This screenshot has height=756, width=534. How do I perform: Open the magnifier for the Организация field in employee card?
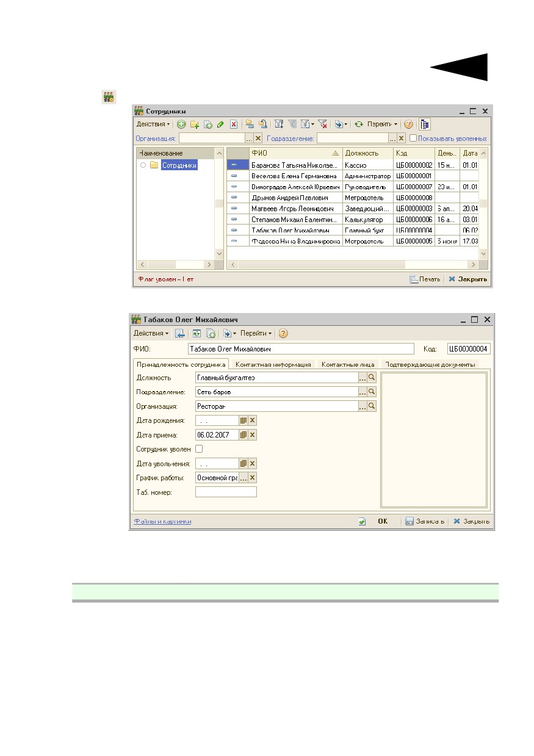pyautogui.click(x=372, y=406)
